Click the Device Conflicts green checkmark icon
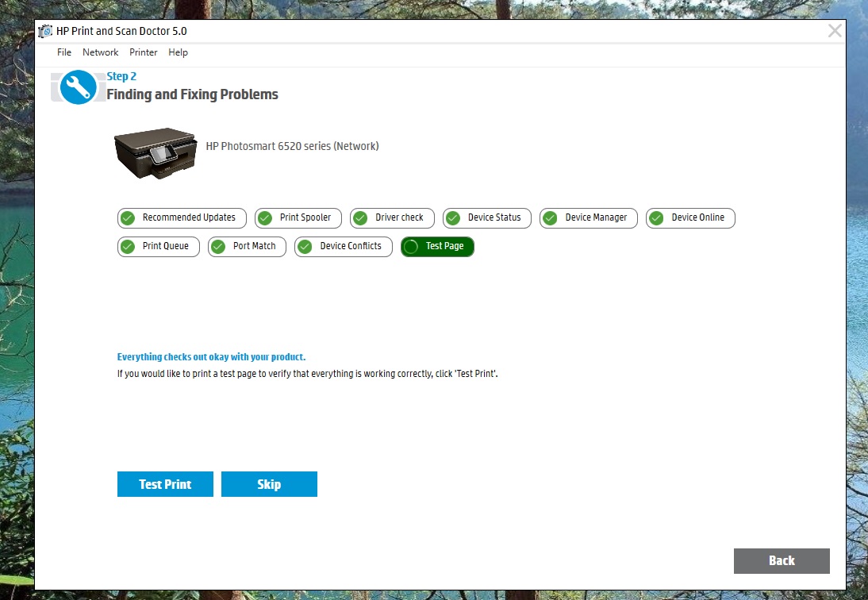The height and width of the screenshot is (600, 868). point(305,247)
